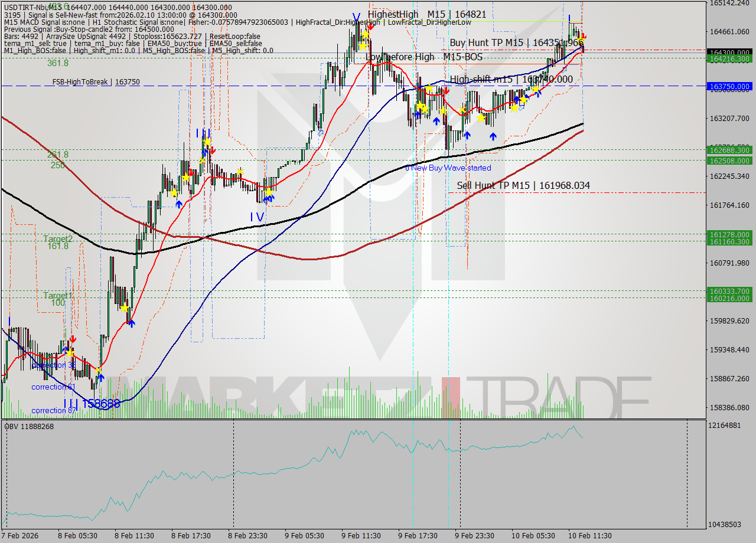Click the yellow star near the High-shift m15 label
Screen dimensions: 756x543
(x=536, y=90)
